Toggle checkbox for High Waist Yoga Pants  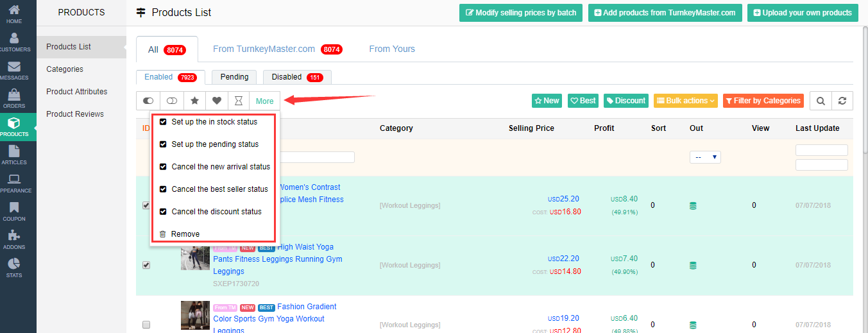coord(146,265)
